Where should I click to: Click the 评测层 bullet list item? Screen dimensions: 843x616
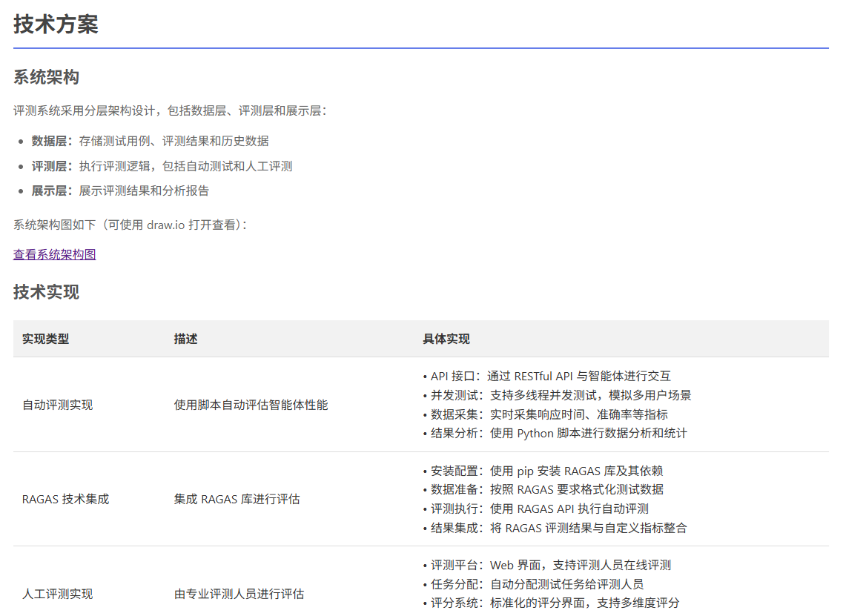[162, 166]
